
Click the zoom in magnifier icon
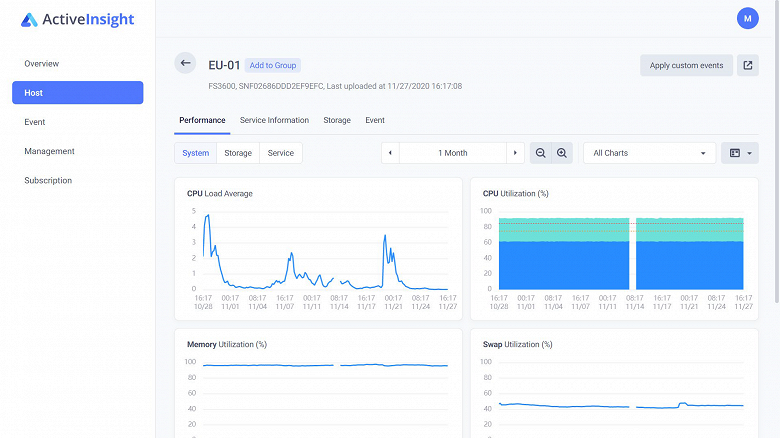562,153
